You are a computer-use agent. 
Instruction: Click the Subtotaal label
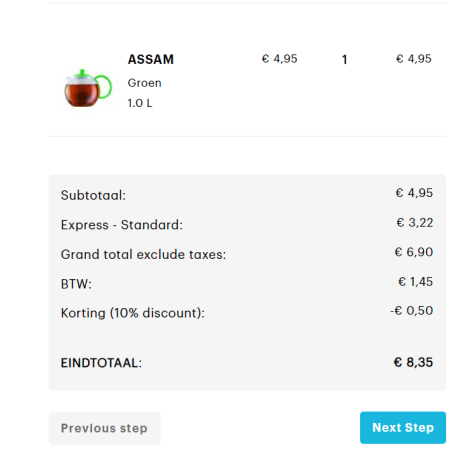click(93, 195)
